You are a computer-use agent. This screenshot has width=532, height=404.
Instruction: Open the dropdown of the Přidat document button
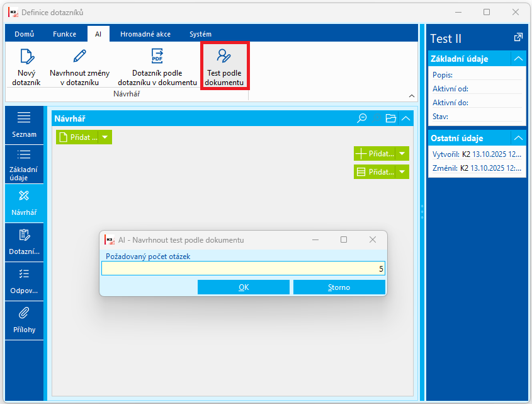pyautogui.click(x=105, y=137)
